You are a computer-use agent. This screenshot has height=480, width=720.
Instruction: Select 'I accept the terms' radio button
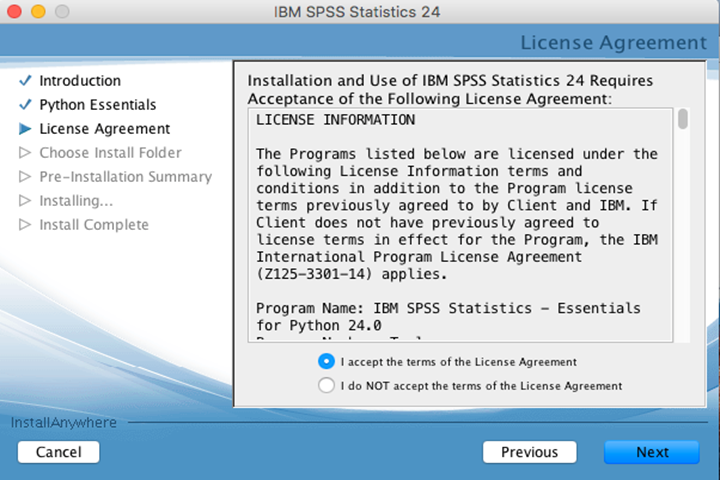[326, 361]
